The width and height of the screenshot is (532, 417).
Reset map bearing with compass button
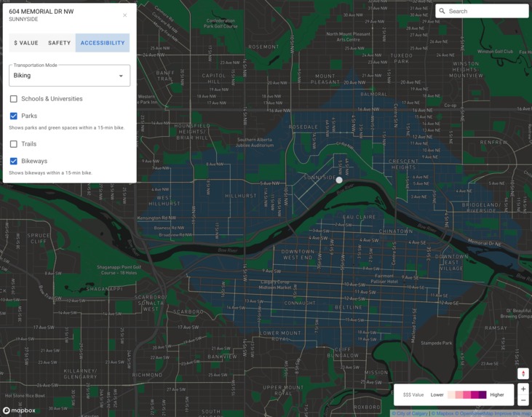pyautogui.click(x=523, y=373)
